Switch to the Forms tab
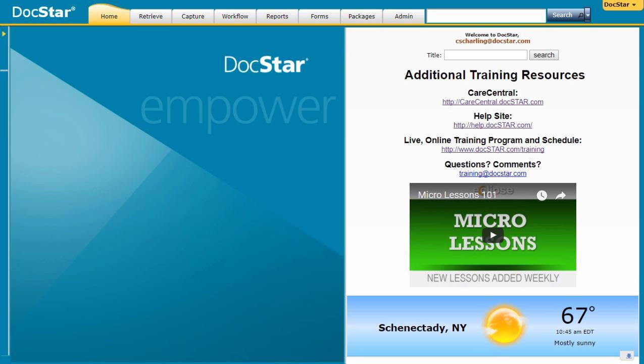This screenshot has width=644, height=364. click(x=319, y=16)
